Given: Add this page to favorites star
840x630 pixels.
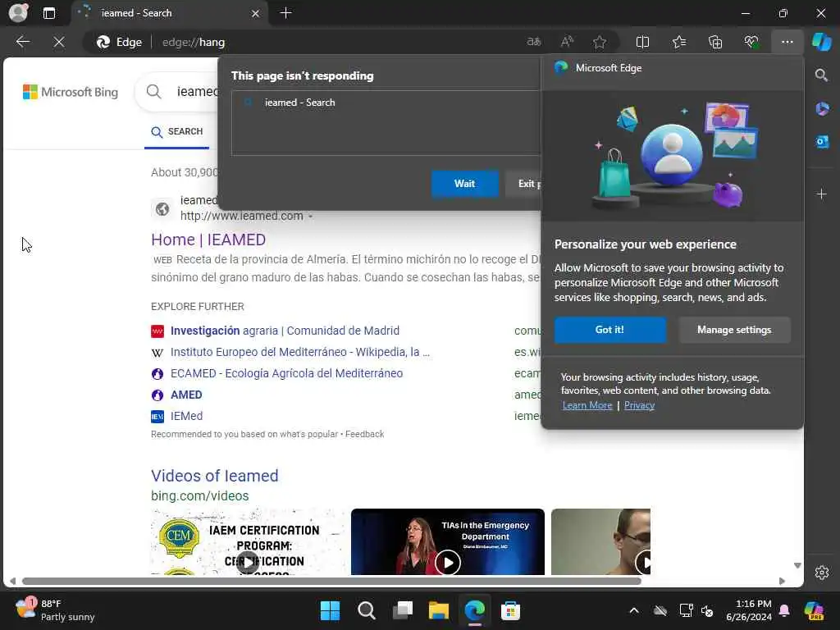Looking at the screenshot, I should coord(600,42).
